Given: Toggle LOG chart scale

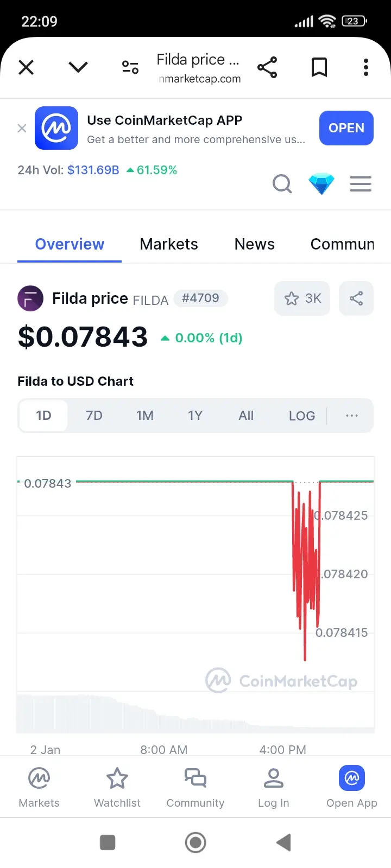Looking at the screenshot, I should [302, 416].
